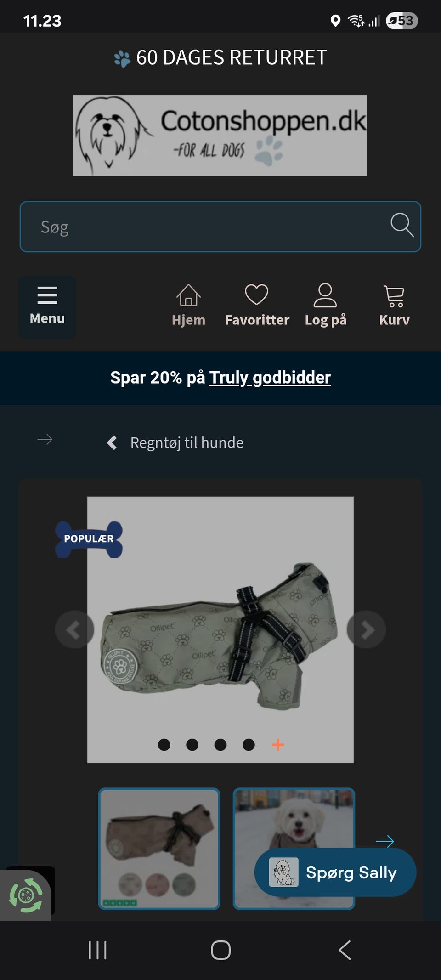Open the hamburger Menu button

coord(47,307)
